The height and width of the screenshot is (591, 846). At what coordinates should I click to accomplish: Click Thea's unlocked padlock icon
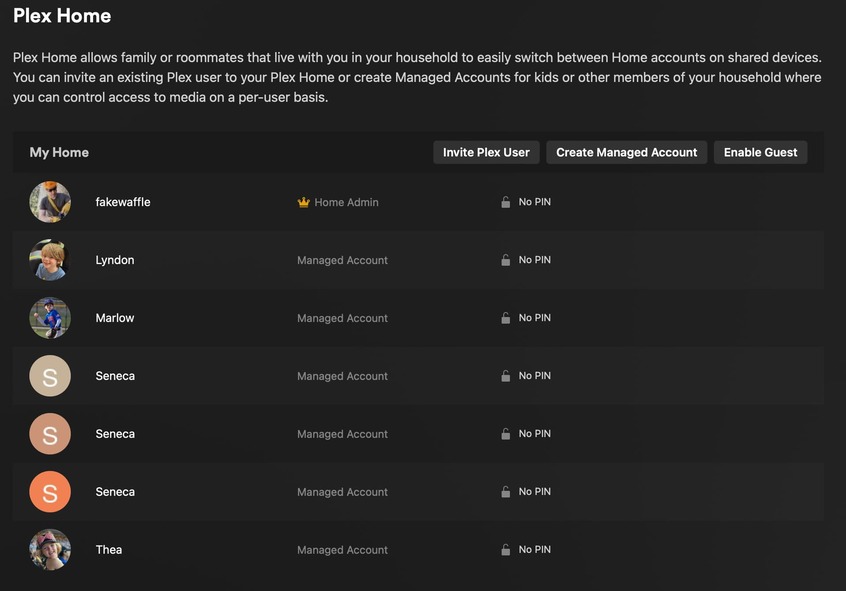click(506, 550)
